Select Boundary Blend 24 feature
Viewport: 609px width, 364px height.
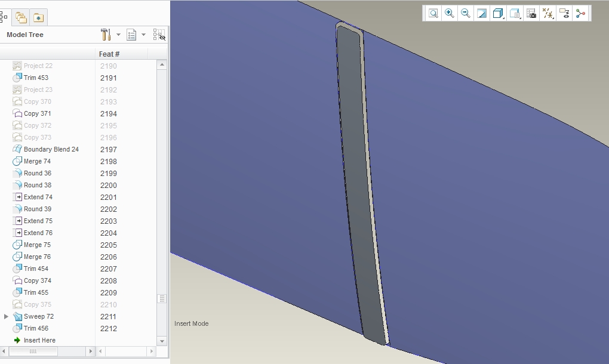(x=51, y=149)
